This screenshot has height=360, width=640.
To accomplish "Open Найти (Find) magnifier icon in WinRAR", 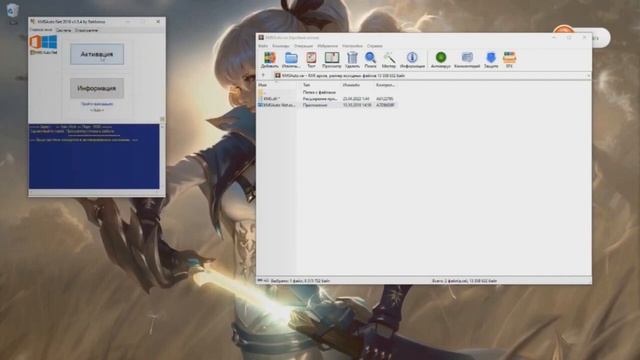I will [x=370, y=60].
